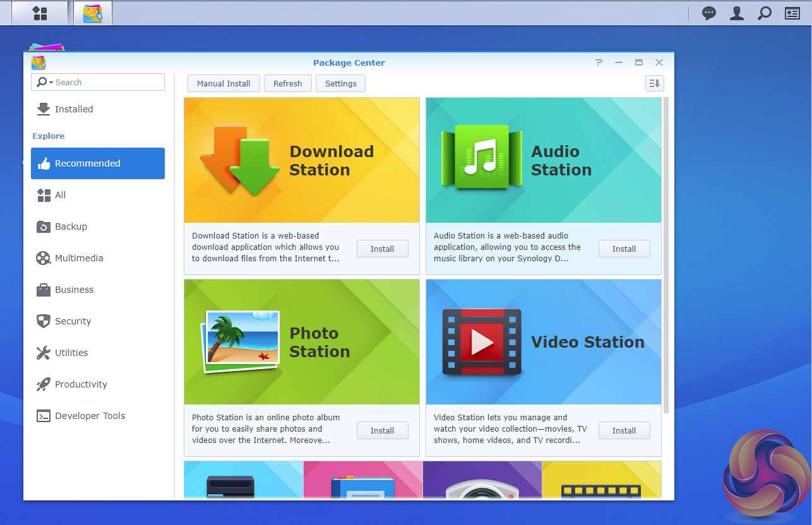Click the sort packages icon
The width and height of the screenshot is (812, 525).
pyautogui.click(x=654, y=83)
